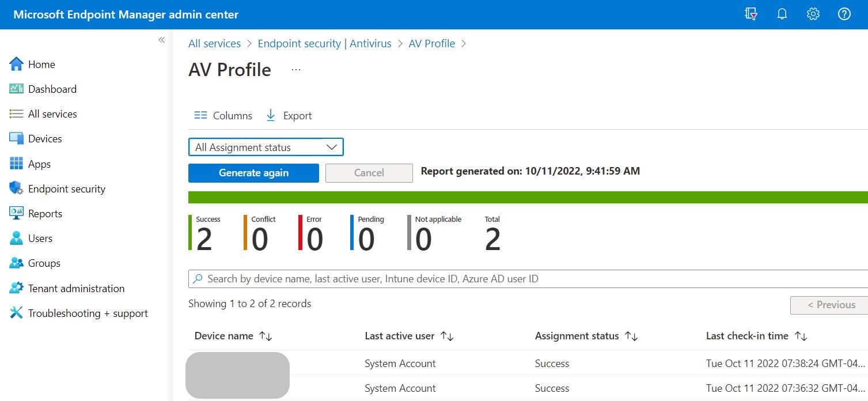
Task: Click the Apps grid icon
Action: pyautogui.click(x=17, y=164)
